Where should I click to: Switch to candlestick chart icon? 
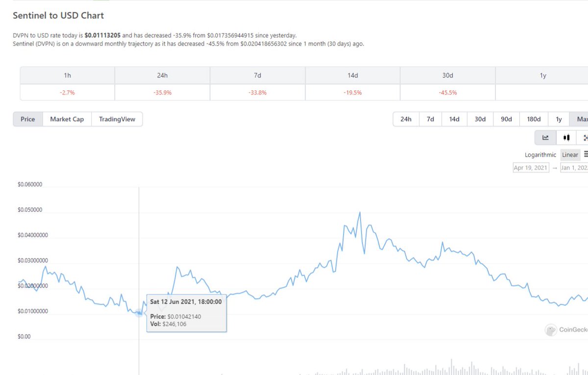tap(566, 138)
